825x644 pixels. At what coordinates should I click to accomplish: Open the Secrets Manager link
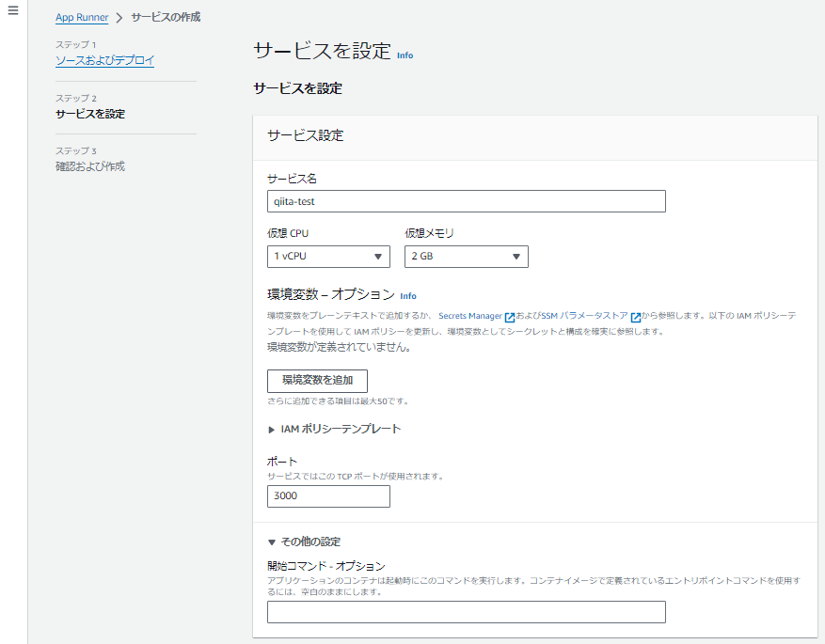pyautogui.click(x=470, y=316)
